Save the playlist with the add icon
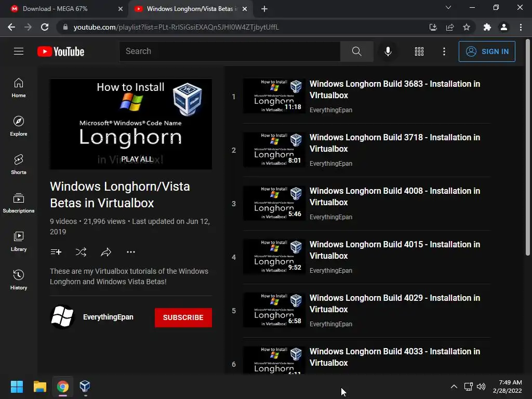The width and height of the screenshot is (532, 399). 56,252
